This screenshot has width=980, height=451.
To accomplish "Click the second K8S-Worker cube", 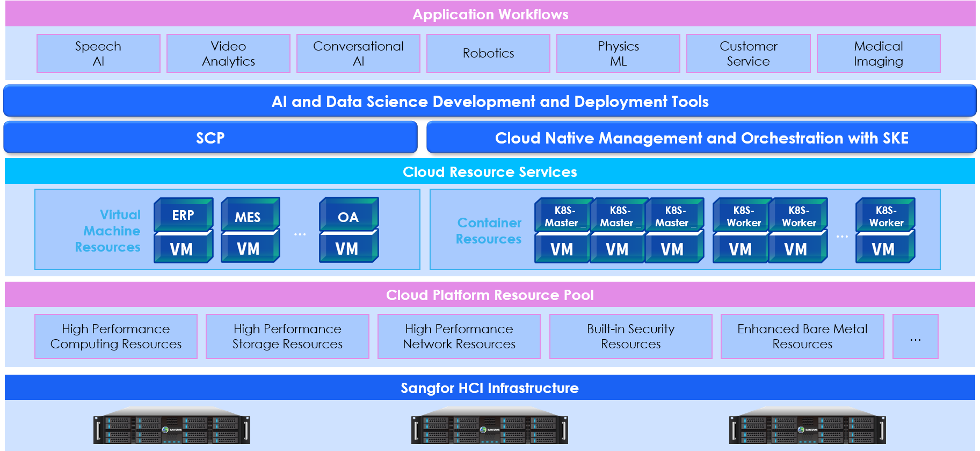I will pyautogui.click(x=798, y=215).
